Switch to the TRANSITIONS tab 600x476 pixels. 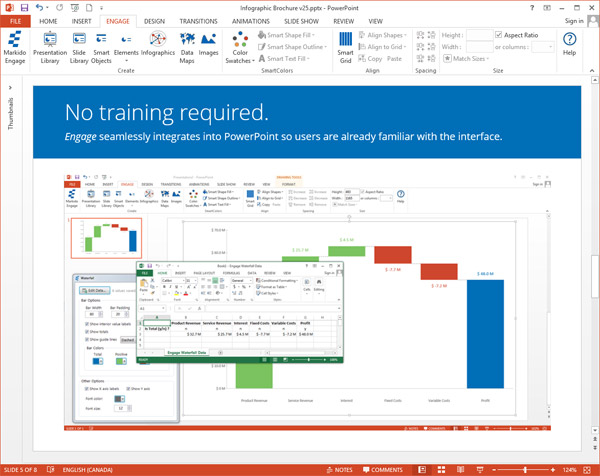[x=199, y=21]
